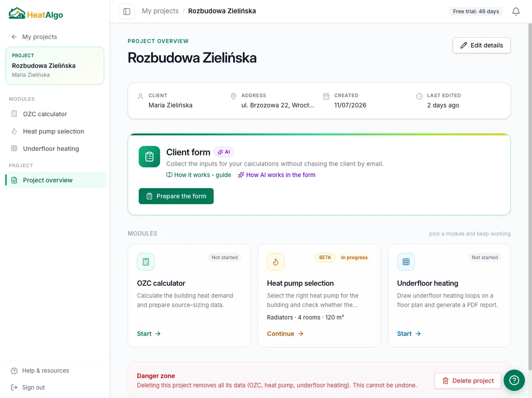Click Danger zone heading
Screen dimensions: 532x398
156,376
